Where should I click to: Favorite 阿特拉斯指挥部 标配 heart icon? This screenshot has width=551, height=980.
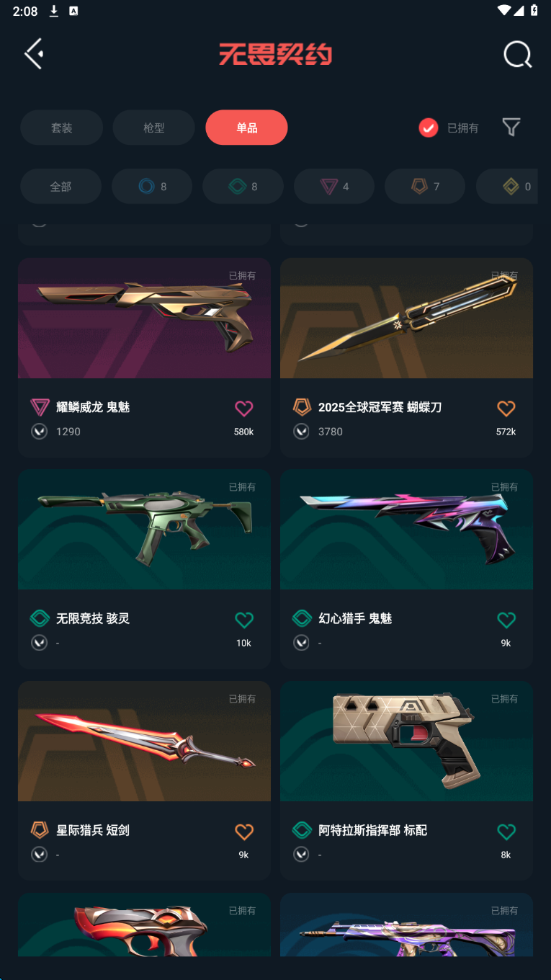click(x=506, y=832)
